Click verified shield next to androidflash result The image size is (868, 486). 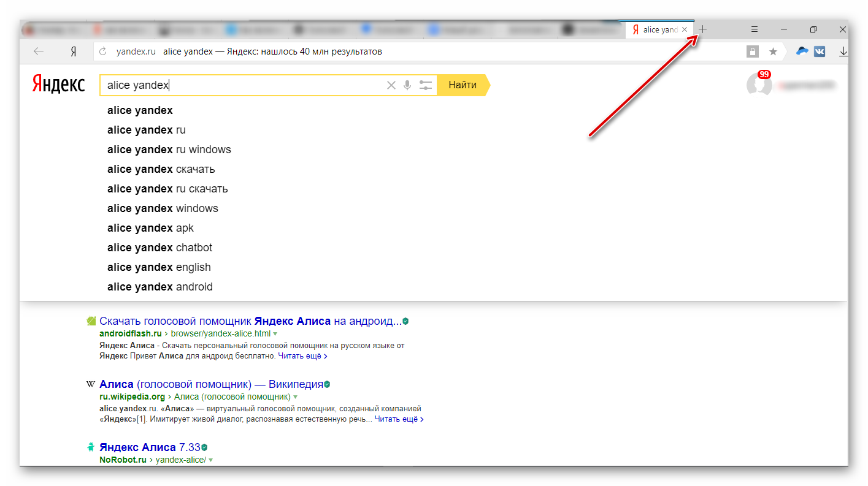coord(405,321)
